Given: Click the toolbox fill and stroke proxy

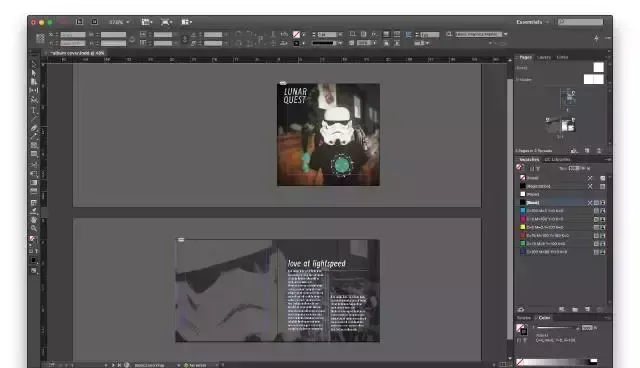Looking at the screenshot, I should tap(33, 239).
